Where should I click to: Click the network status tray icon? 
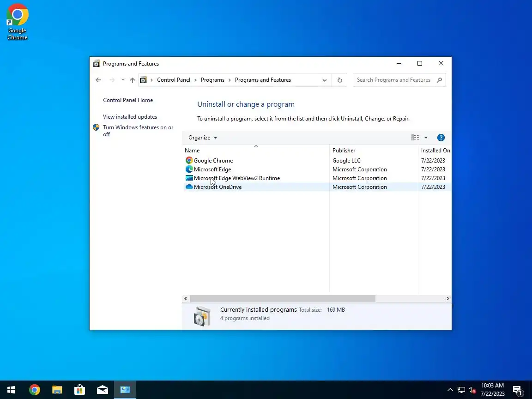(461, 390)
